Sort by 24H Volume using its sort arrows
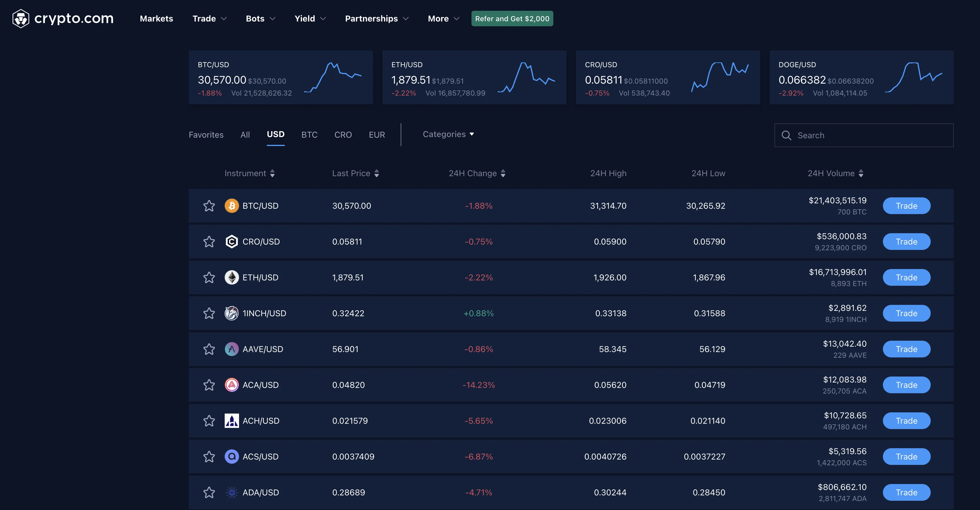This screenshot has height=510, width=980. click(861, 173)
